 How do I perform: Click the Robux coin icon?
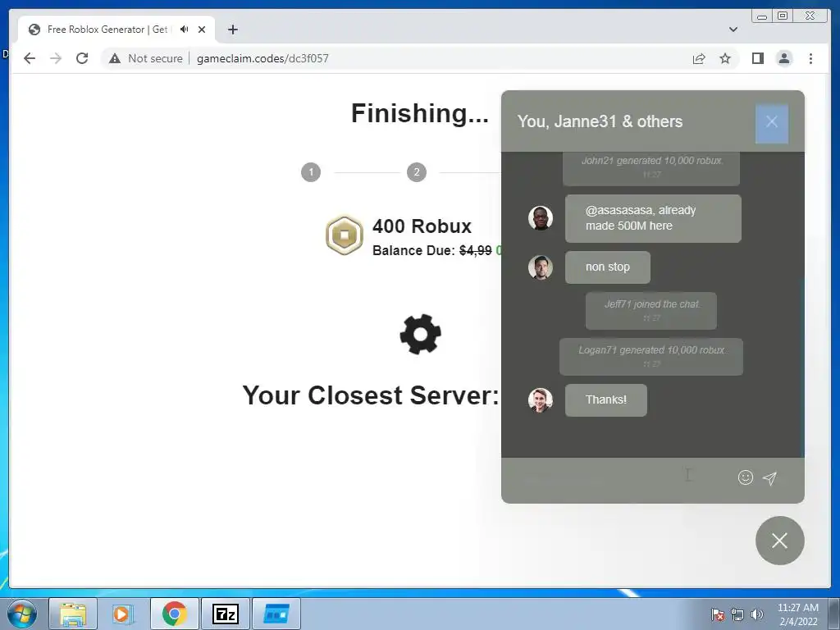tap(345, 235)
